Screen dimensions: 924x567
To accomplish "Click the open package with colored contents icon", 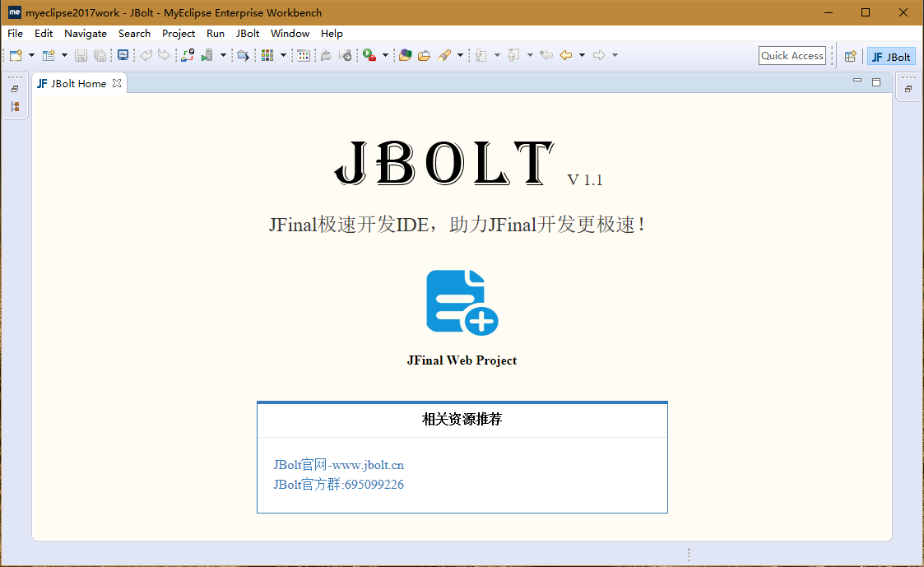I will [406, 55].
